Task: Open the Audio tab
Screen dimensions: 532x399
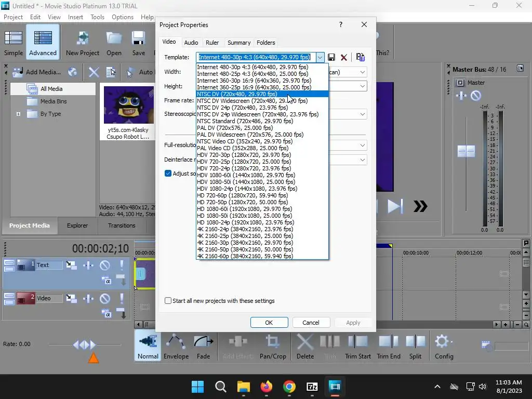Action: tap(191, 43)
